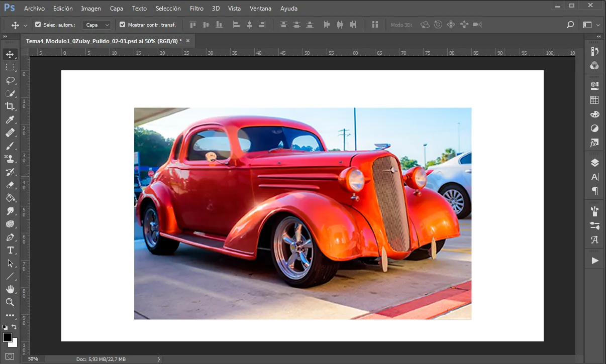606x364 pixels.
Task: Close the Tema4_Modulo1 document tab
Action: point(188,41)
